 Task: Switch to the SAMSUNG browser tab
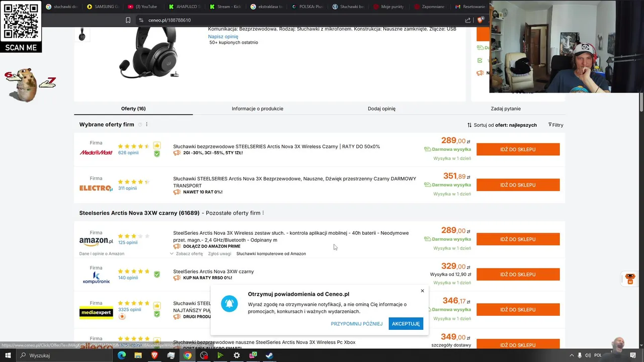[103, 7]
